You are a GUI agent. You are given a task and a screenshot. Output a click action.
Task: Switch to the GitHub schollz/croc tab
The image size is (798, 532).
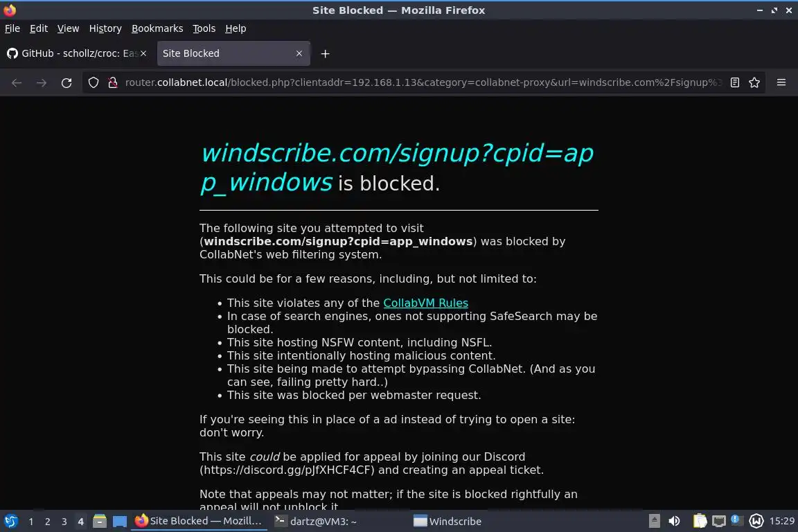tap(78, 53)
